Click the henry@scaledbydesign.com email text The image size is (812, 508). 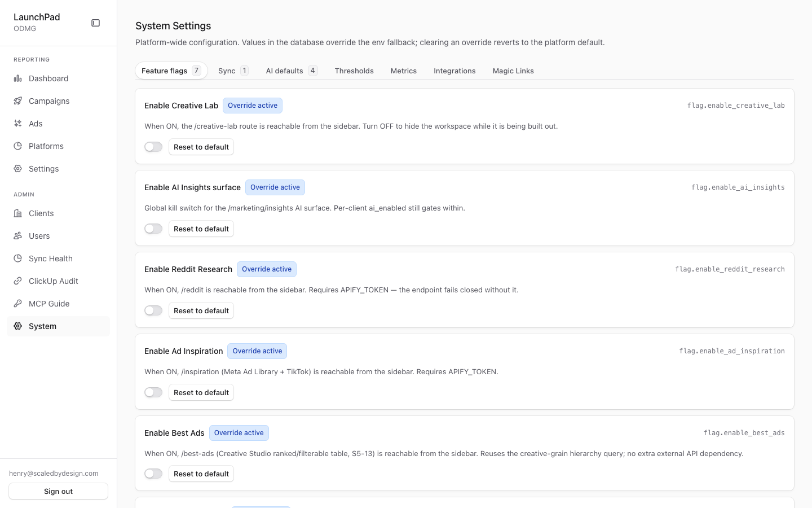54,474
